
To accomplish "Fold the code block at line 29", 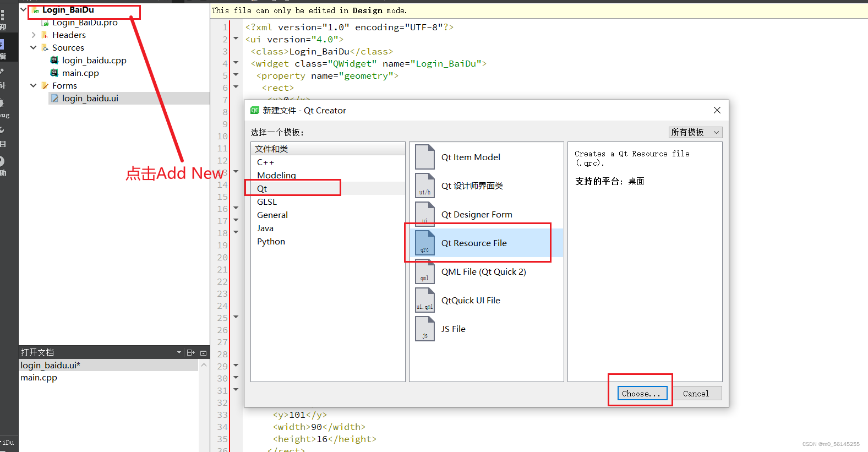I will tap(236, 366).
